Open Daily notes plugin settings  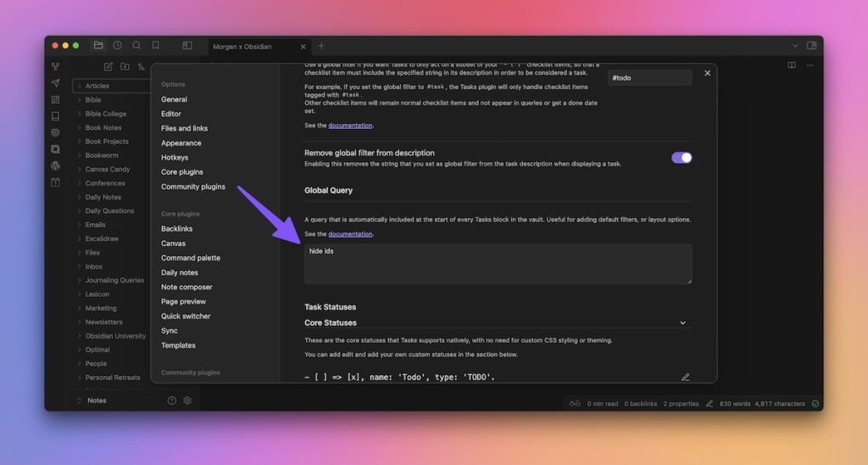point(180,272)
